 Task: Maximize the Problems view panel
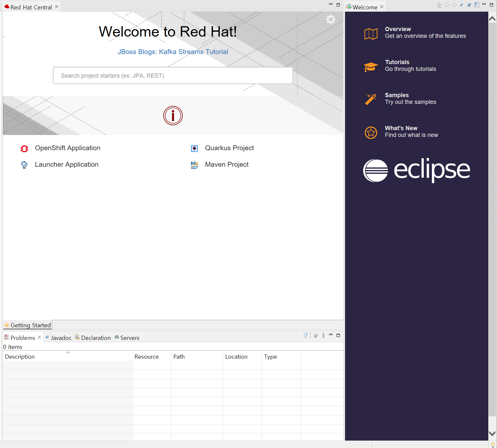[338, 335]
